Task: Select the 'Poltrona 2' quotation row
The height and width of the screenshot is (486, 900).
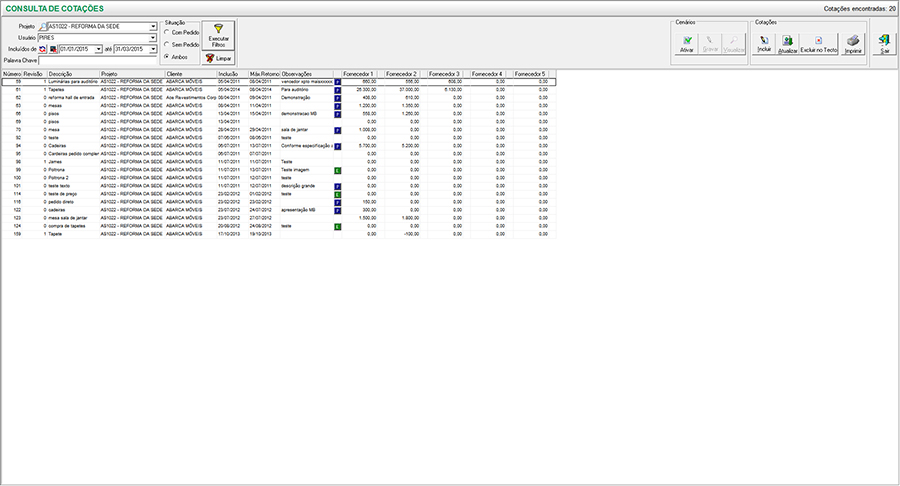Action: [x=279, y=178]
